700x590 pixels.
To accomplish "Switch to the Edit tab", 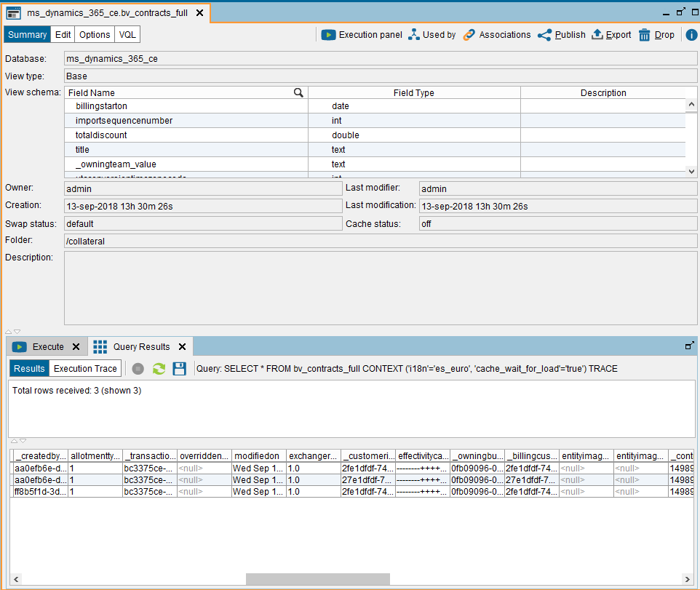I will pyautogui.click(x=63, y=35).
